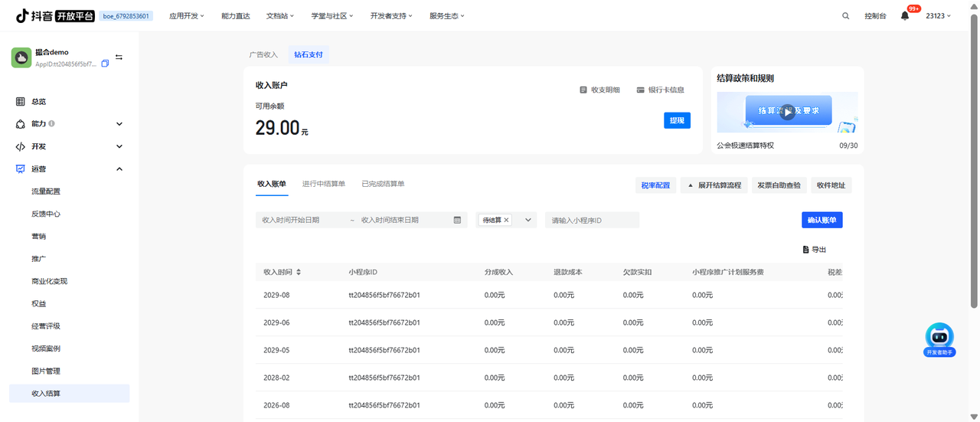
Task: Open notifications bell with 99+ badge
Action: pos(905,16)
